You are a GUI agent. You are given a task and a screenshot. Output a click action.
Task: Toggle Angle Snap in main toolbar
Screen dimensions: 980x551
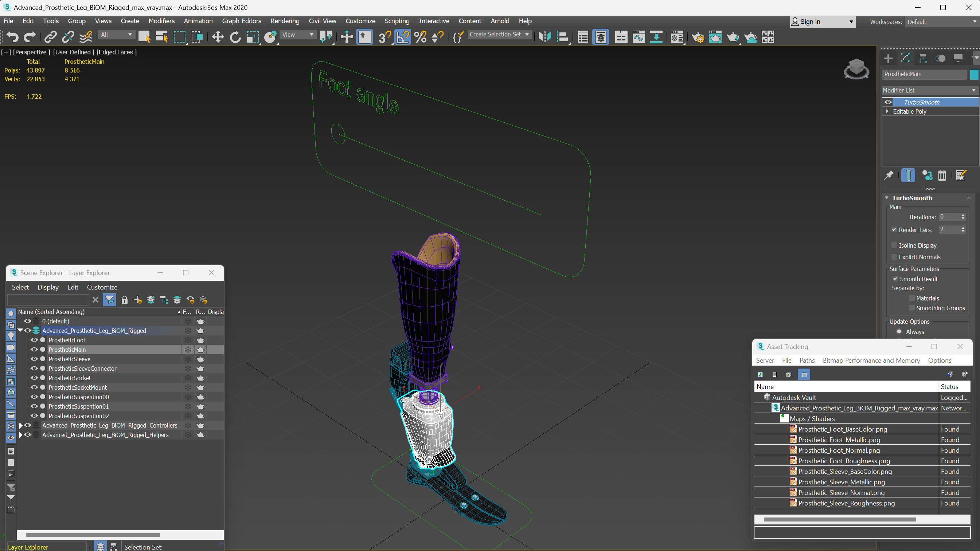[x=403, y=37]
